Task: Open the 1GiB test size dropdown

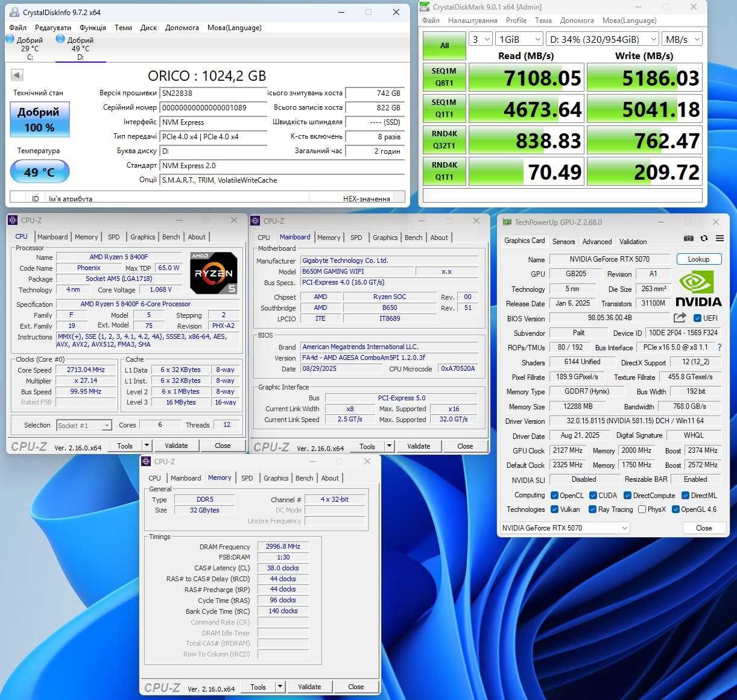Action: [x=520, y=39]
